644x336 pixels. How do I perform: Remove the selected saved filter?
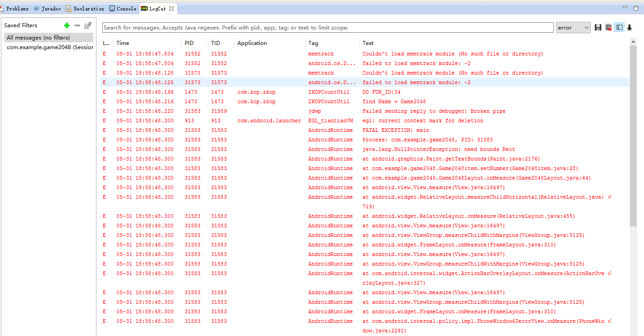point(77,25)
